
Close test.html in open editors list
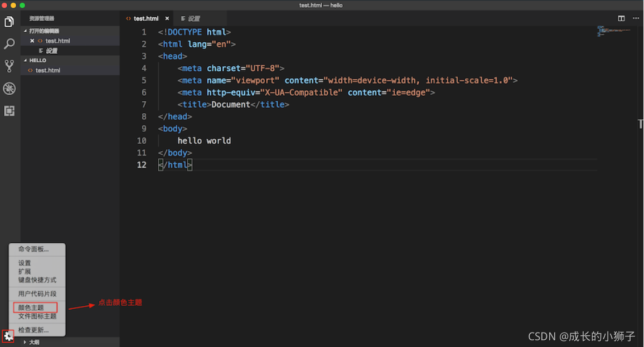32,41
